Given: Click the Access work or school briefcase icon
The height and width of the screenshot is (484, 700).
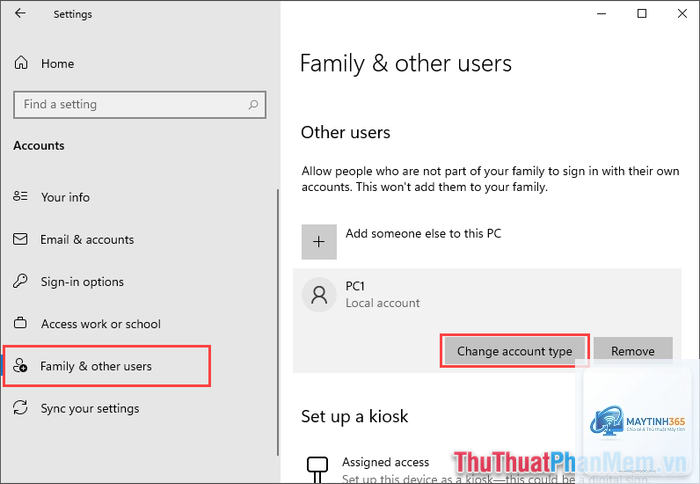Looking at the screenshot, I should (x=20, y=323).
